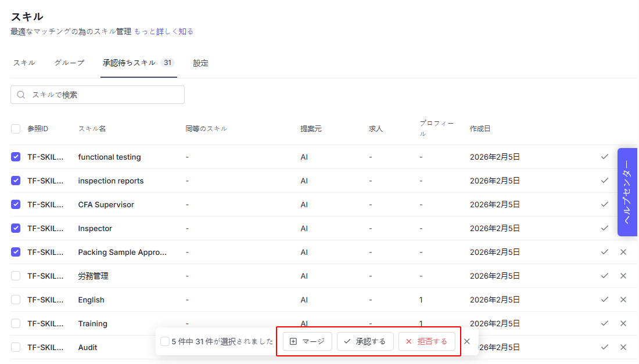Reject the Training skill with X icon
The image size is (639, 364).
click(x=623, y=323)
